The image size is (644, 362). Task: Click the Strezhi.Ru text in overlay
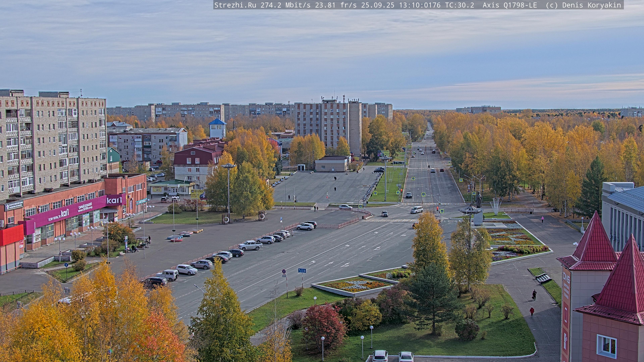point(235,5)
